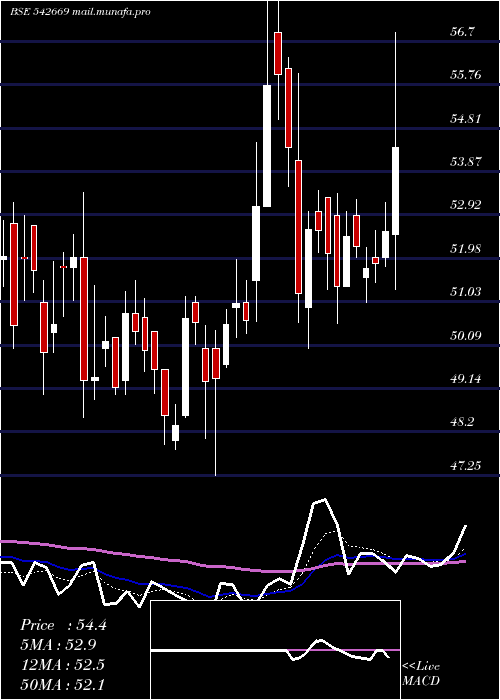
Task: Click the MACD inset chart panel
Action: (275, 650)
